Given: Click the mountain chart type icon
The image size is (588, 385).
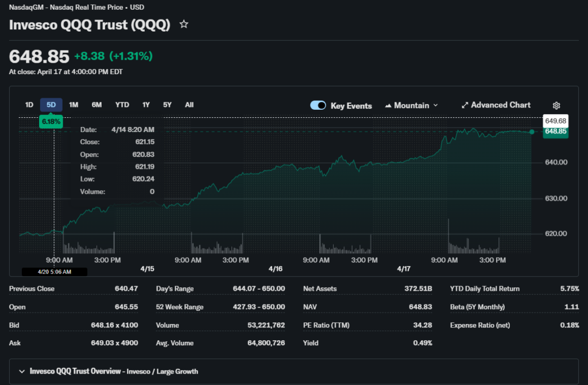Looking at the screenshot, I should (388, 106).
